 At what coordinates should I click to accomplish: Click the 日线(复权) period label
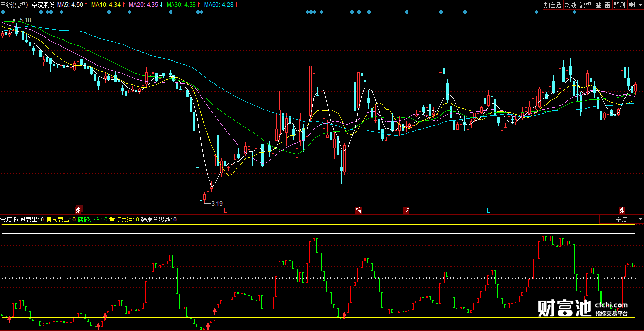15,5
